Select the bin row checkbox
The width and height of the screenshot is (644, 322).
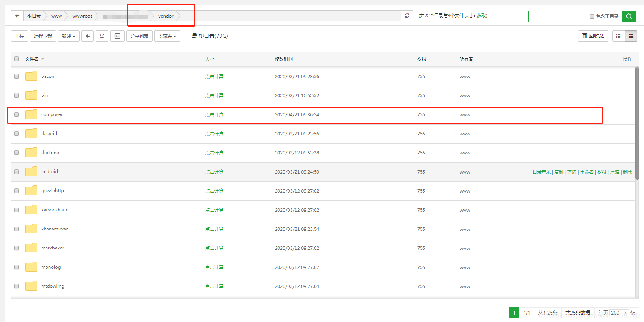[x=16, y=95]
